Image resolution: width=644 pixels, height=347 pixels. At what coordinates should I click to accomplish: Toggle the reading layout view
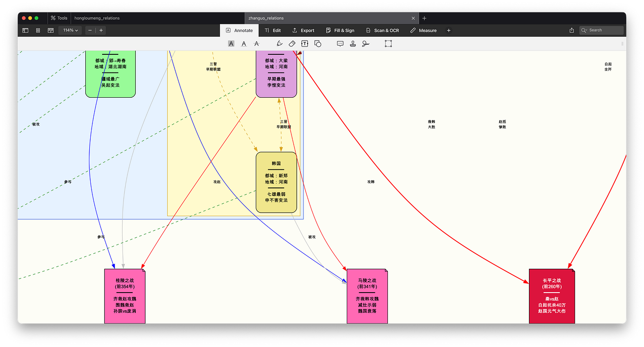pos(51,31)
